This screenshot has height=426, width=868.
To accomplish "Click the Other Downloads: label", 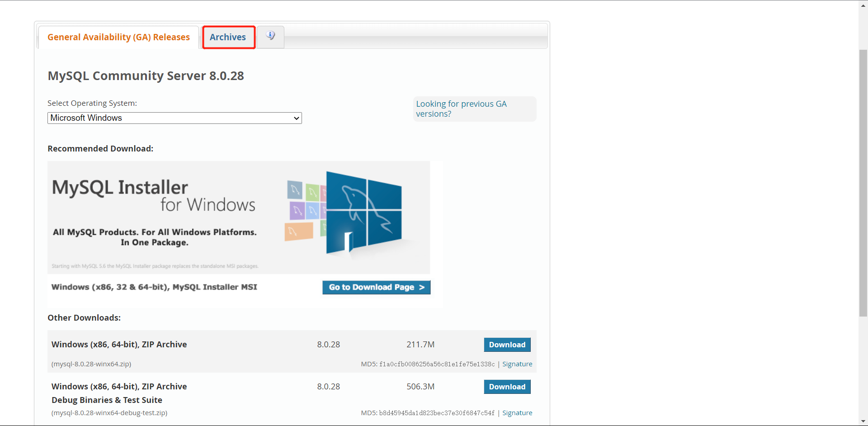I will click(x=84, y=318).
